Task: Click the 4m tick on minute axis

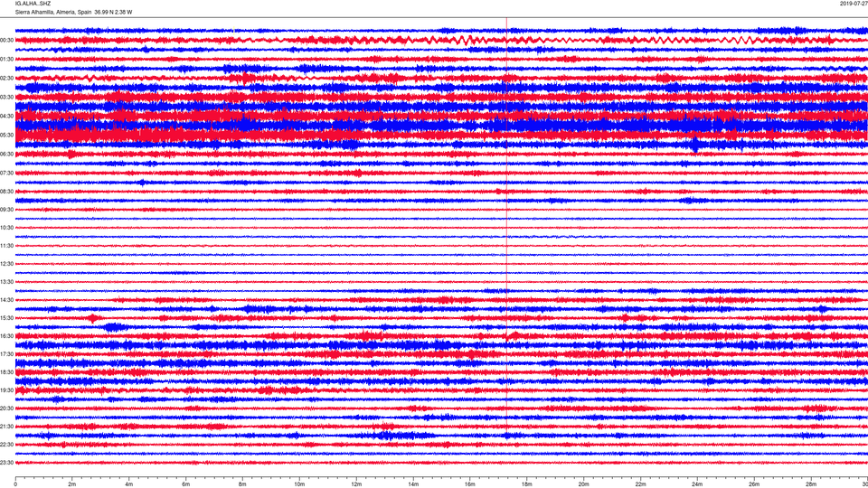Action: [129, 484]
